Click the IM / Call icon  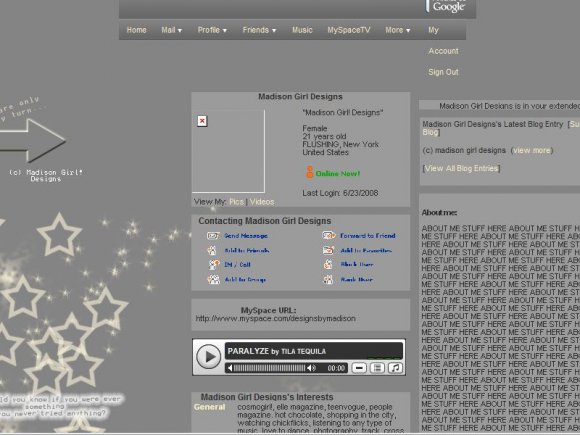pos(213,264)
